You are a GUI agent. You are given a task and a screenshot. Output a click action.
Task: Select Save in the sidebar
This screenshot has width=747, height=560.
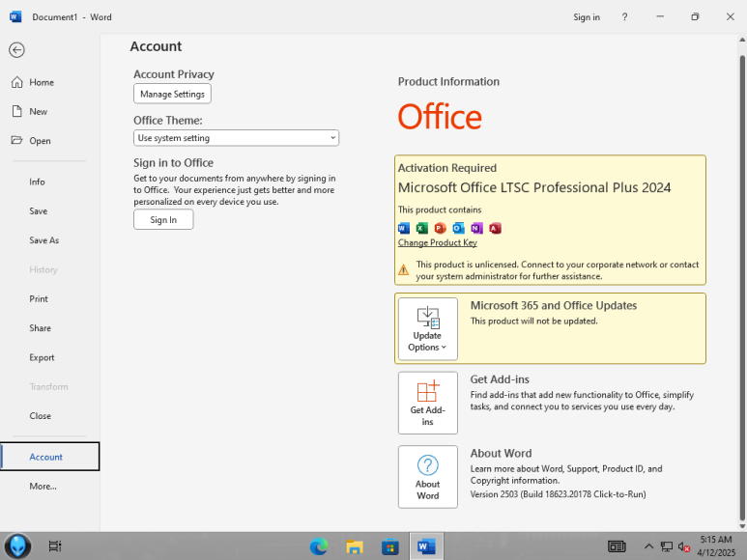(38, 210)
